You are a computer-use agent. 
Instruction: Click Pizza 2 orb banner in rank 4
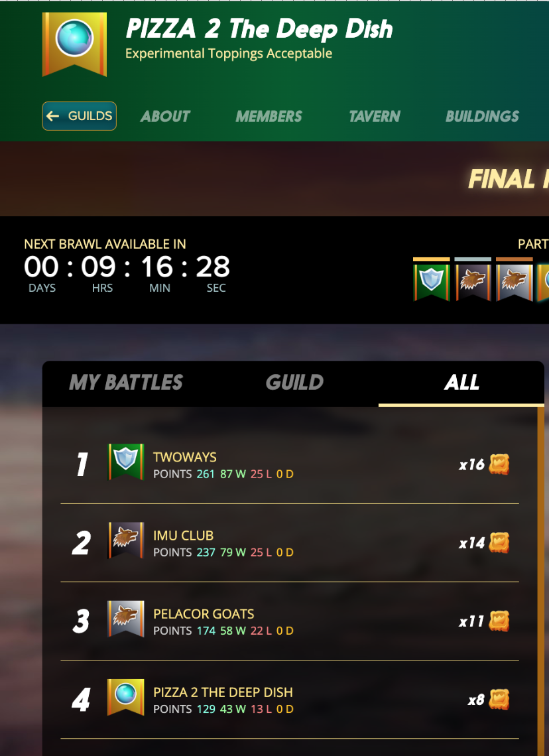point(126,697)
